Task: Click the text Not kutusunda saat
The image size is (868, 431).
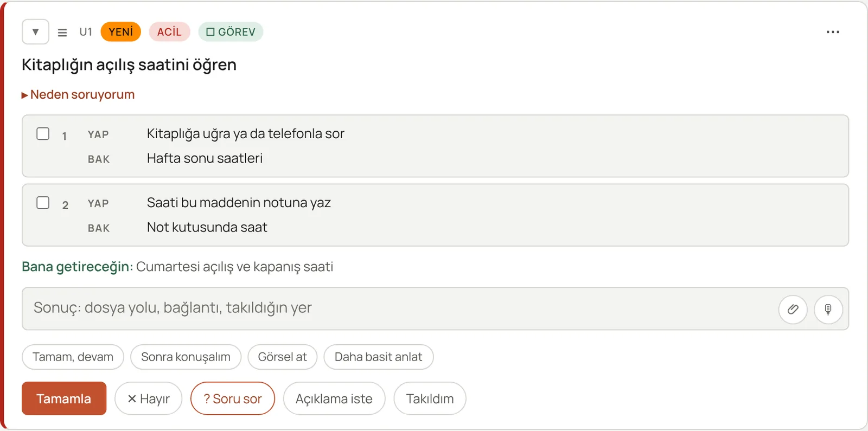Action: [x=207, y=227]
